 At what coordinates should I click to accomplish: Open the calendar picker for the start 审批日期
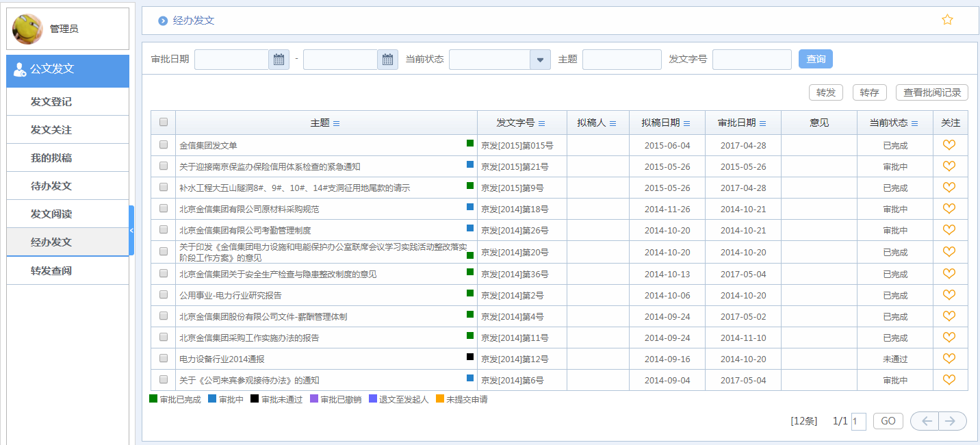[x=278, y=59]
